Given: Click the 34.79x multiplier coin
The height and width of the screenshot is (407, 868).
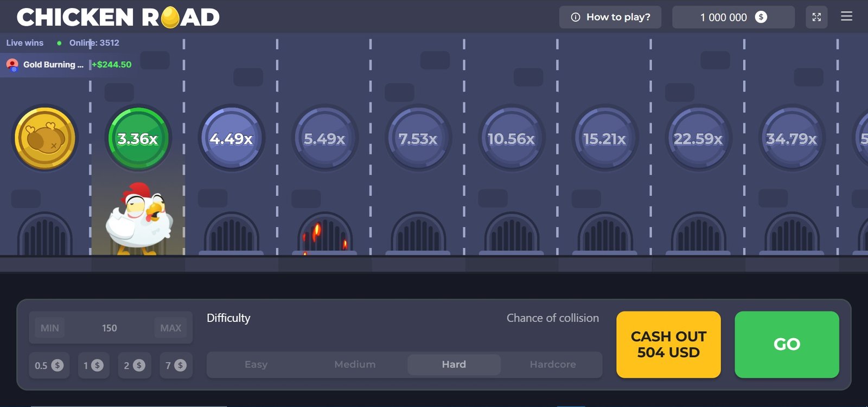Looking at the screenshot, I should [792, 139].
